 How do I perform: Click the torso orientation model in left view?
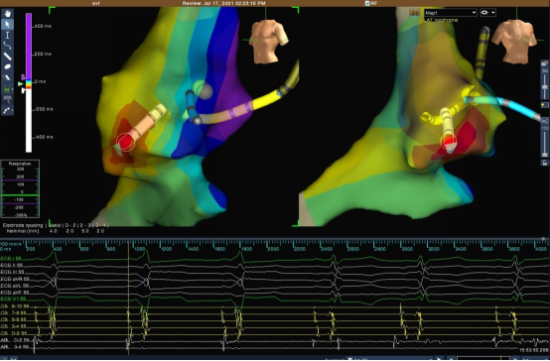pos(269,41)
